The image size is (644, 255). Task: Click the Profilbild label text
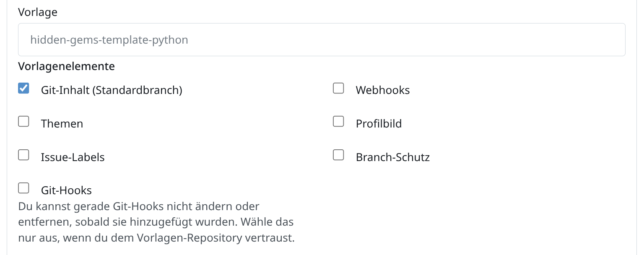pyautogui.click(x=379, y=124)
